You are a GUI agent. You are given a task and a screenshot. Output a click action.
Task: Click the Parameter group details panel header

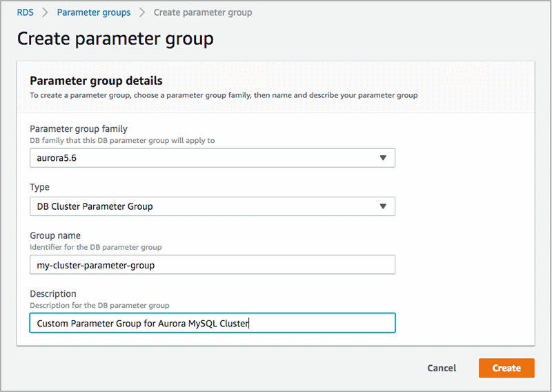pos(96,81)
